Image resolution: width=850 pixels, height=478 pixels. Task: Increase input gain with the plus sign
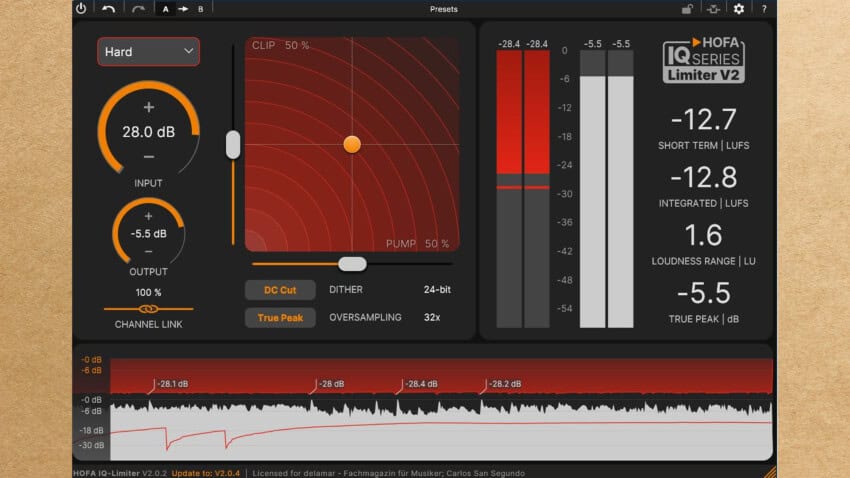pos(149,107)
